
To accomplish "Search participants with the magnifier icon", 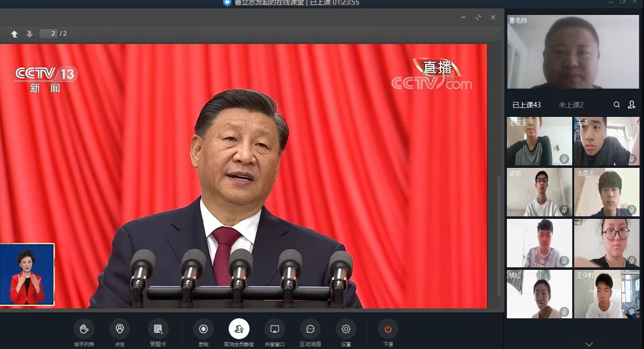I will point(617,104).
